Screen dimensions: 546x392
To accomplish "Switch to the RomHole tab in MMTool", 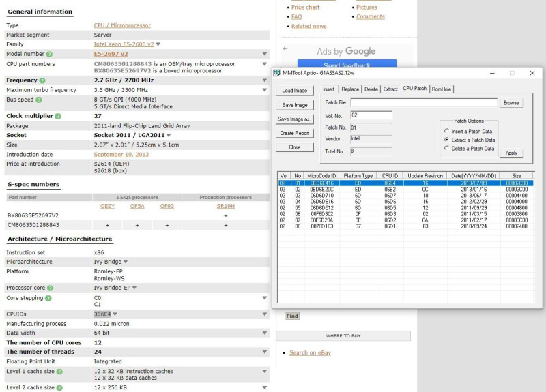I will click(x=442, y=89).
